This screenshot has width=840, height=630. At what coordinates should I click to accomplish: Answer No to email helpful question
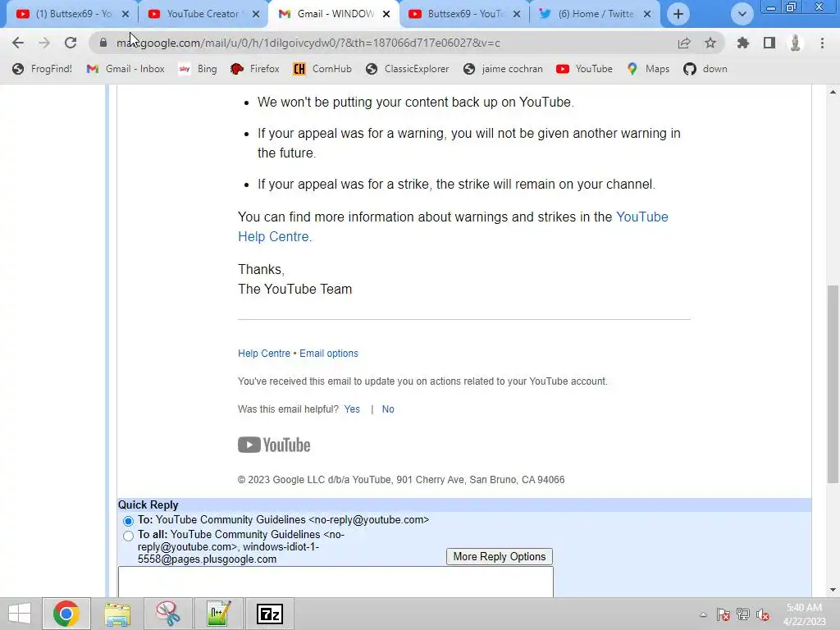point(388,409)
